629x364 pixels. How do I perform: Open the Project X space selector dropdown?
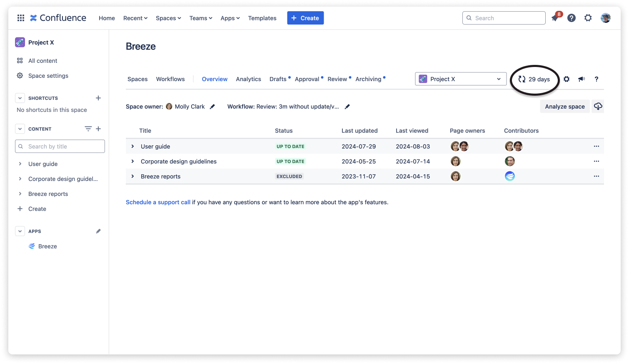(x=461, y=79)
